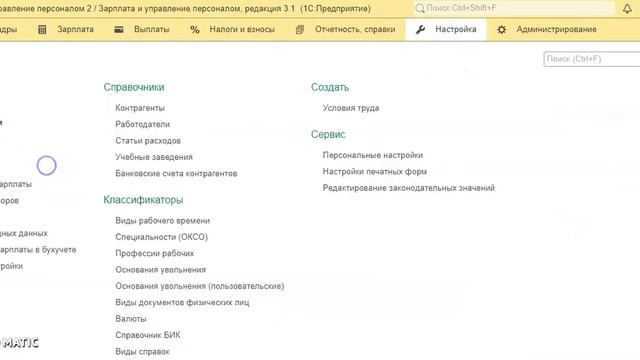Open Работодатели directory

tap(142, 124)
